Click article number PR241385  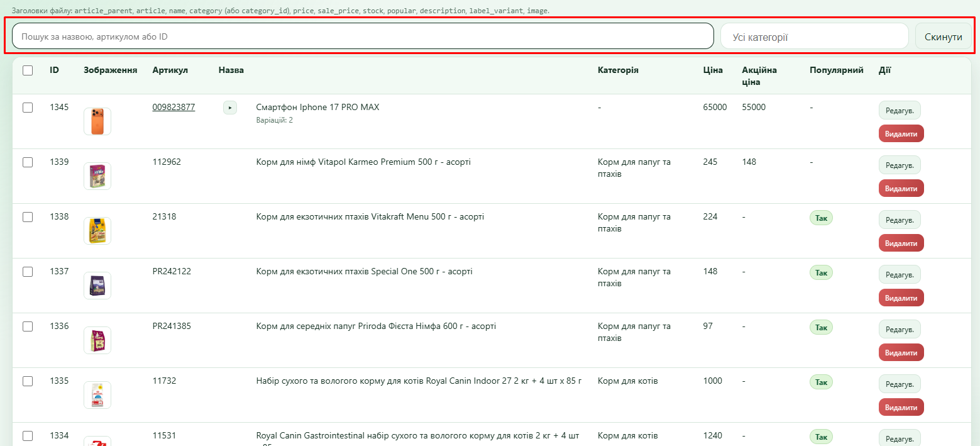(172, 326)
